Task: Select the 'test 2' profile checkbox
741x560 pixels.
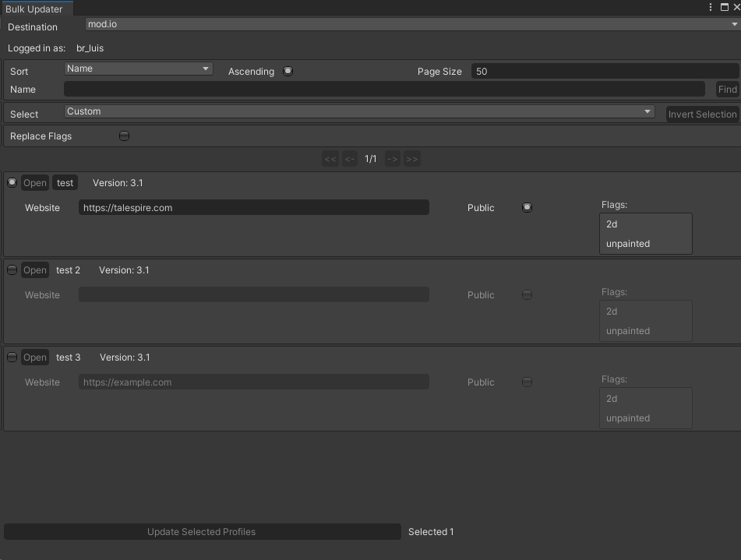Action: 12,269
